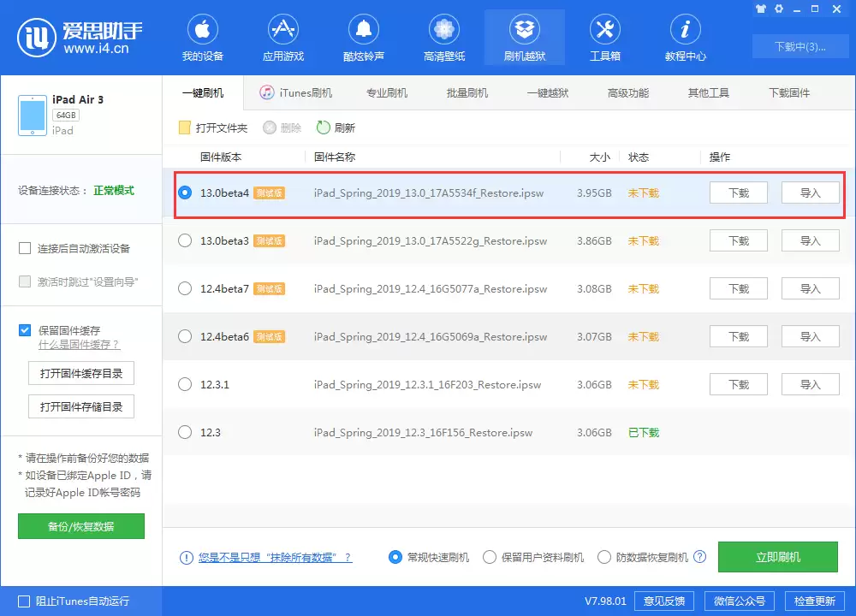Toggle 激活时跳过设置向导 checkbox
Viewport: 856px width, 616px height.
[25, 281]
